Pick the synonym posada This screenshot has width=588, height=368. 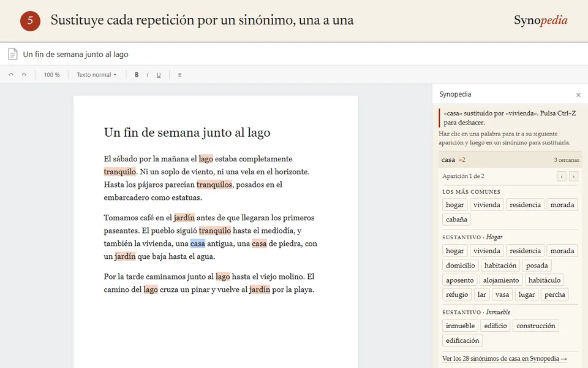(x=537, y=265)
